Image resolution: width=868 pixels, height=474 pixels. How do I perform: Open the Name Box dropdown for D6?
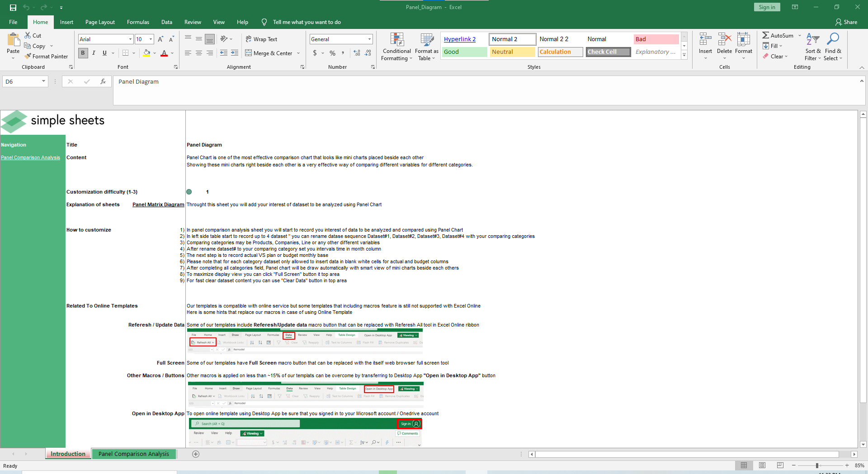(x=43, y=81)
